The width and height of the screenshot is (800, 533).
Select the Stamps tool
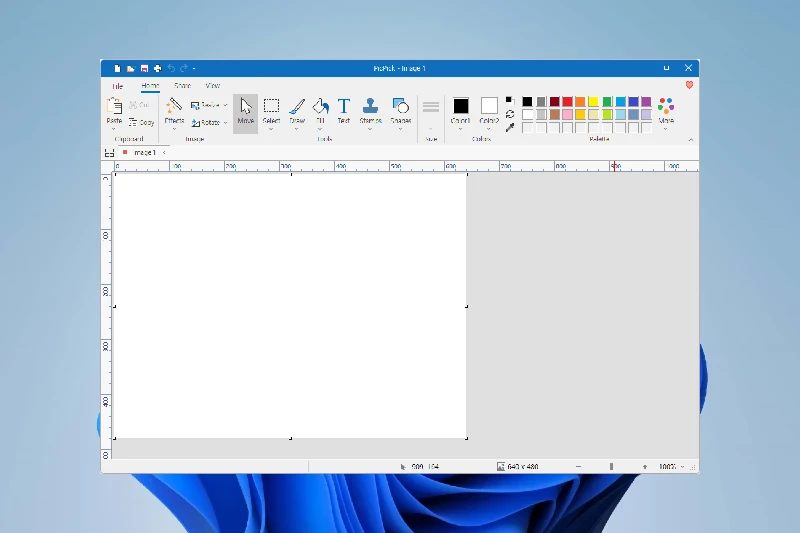(370, 110)
